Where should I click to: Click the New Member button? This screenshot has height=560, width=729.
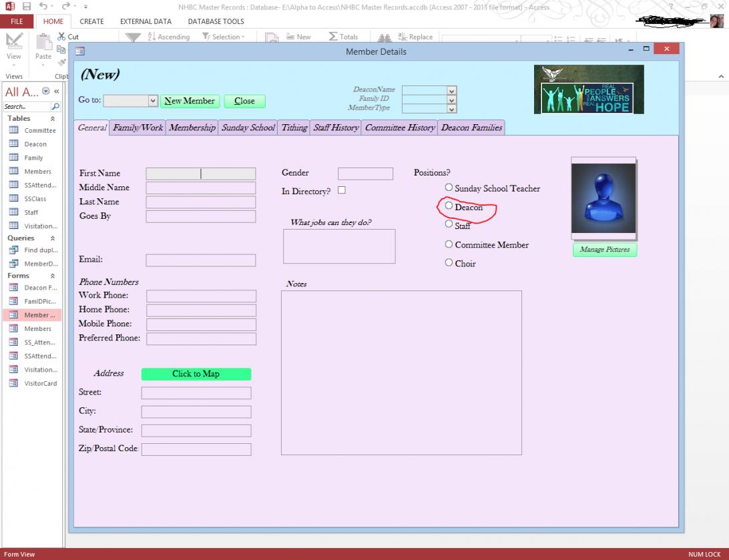190,101
